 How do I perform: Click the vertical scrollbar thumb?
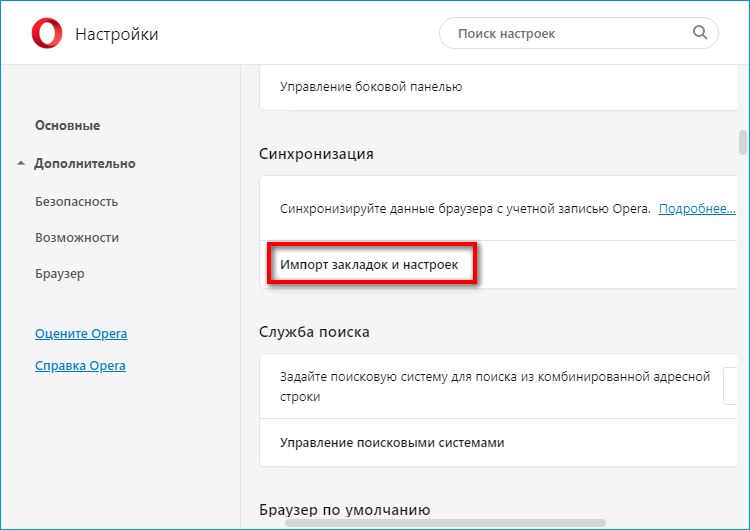coord(743,141)
